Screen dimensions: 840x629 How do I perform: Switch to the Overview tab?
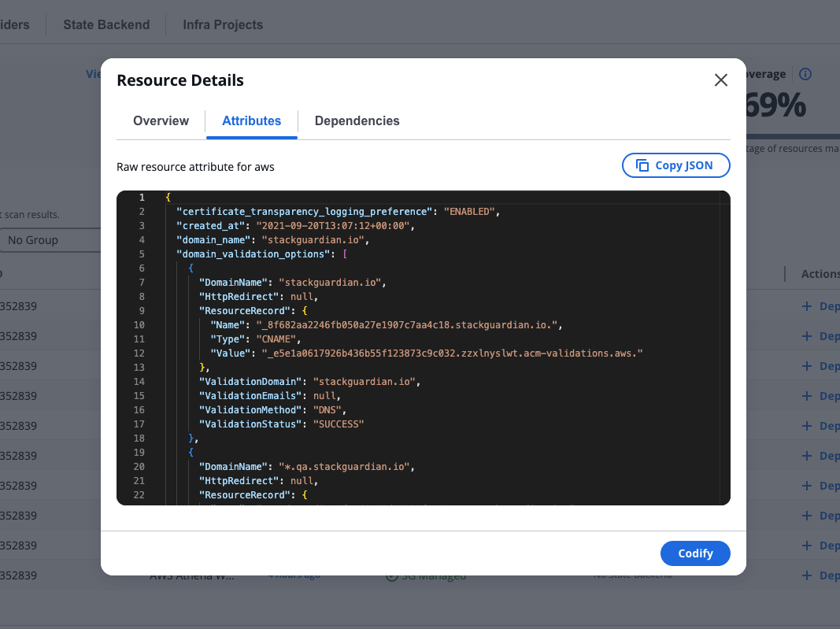click(x=161, y=121)
